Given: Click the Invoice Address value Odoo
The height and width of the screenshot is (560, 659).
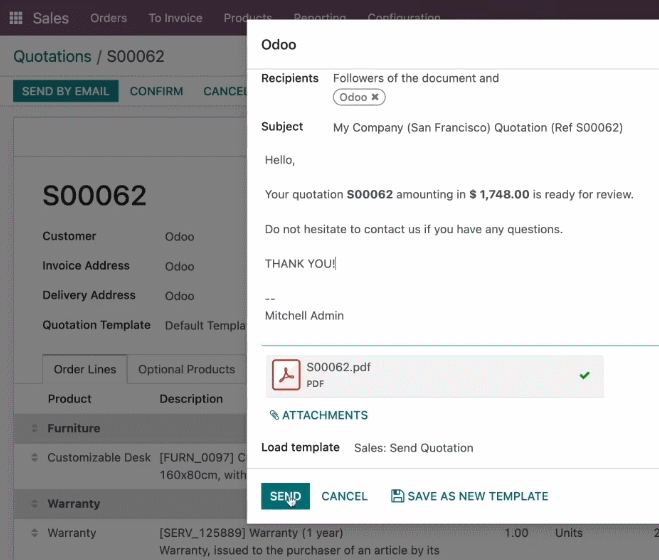Looking at the screenshot, I should coord(179,267).
